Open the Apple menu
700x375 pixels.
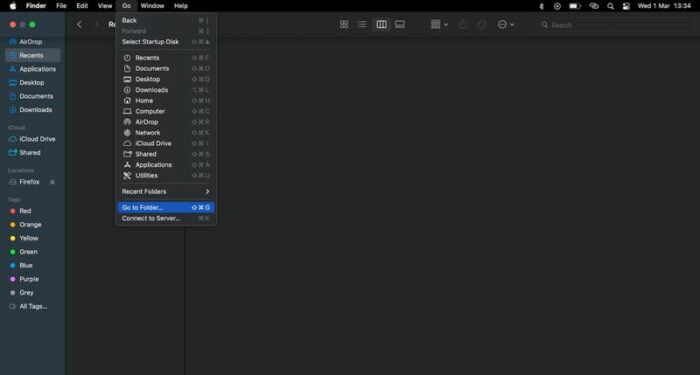[x=13, y=6]
